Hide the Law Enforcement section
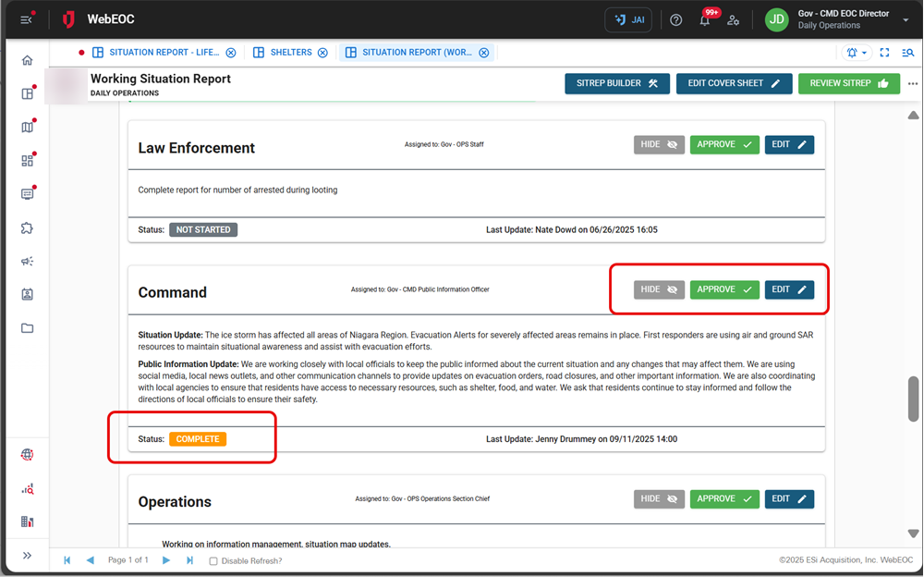Screen dimensions: 924x577 (x=659, y=145)
